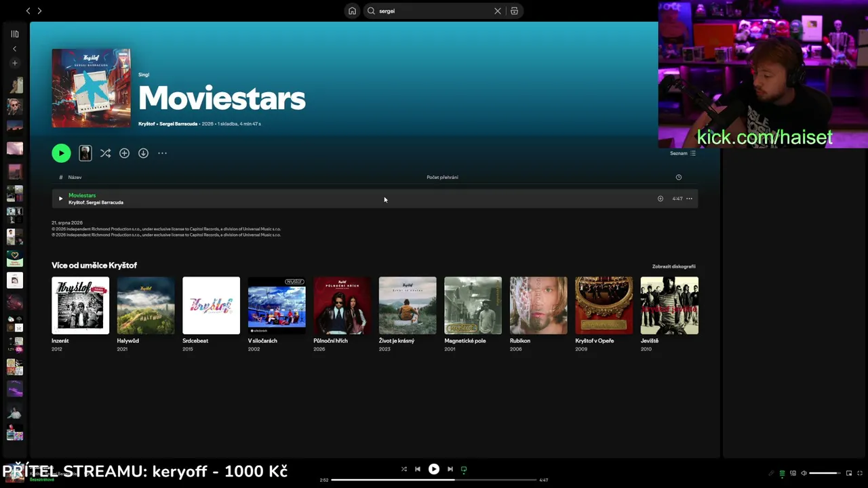The width and height of the screenshot is (868, 488).
Task: Play the Moviestars track row
Action: 60,199
